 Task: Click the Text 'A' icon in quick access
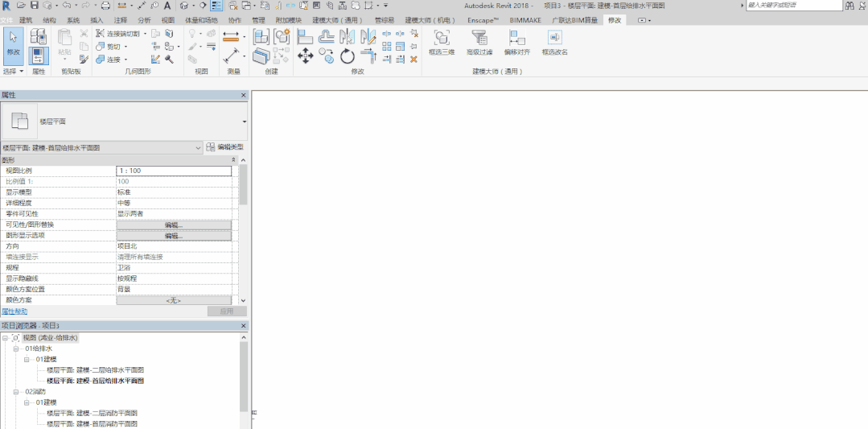click(x=167, y=5)
